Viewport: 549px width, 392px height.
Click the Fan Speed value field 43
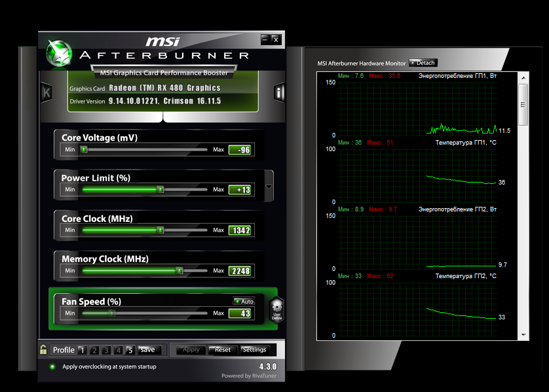click(240, 313)
